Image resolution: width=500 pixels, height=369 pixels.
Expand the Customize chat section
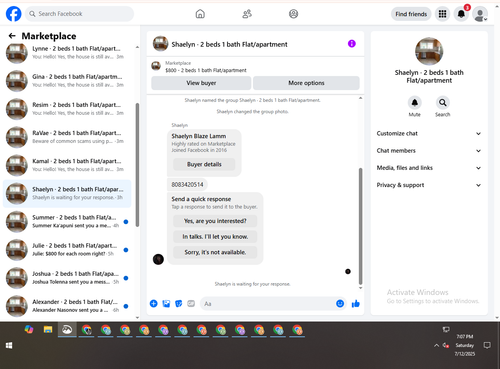click(429, 133)
